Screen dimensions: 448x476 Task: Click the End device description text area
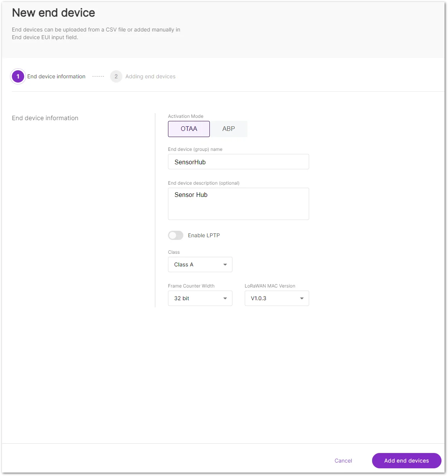click(238, 204)
